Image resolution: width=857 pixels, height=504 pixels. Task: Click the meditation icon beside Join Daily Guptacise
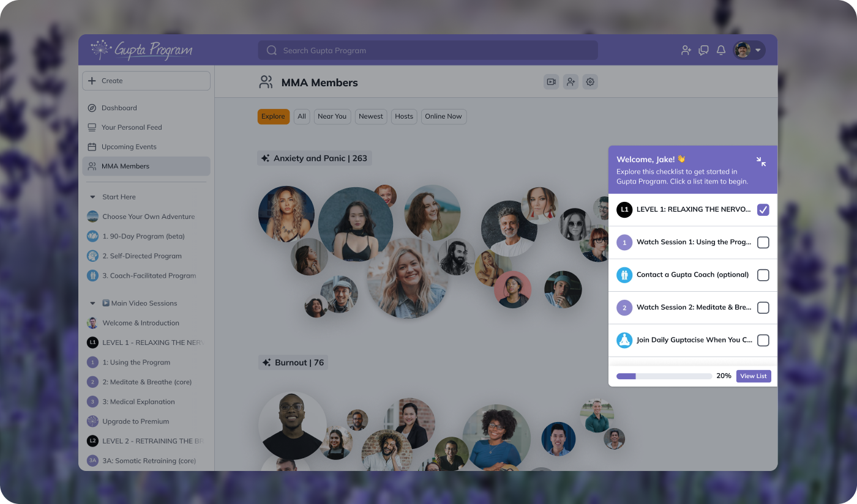click(x=624, y=340)
